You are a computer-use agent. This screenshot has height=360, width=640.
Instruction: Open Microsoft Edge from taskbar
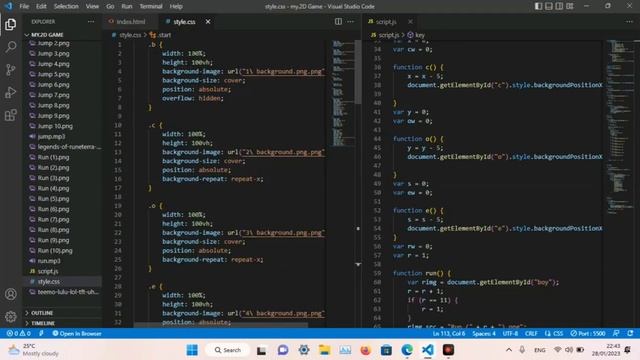[x=407, y=350]
